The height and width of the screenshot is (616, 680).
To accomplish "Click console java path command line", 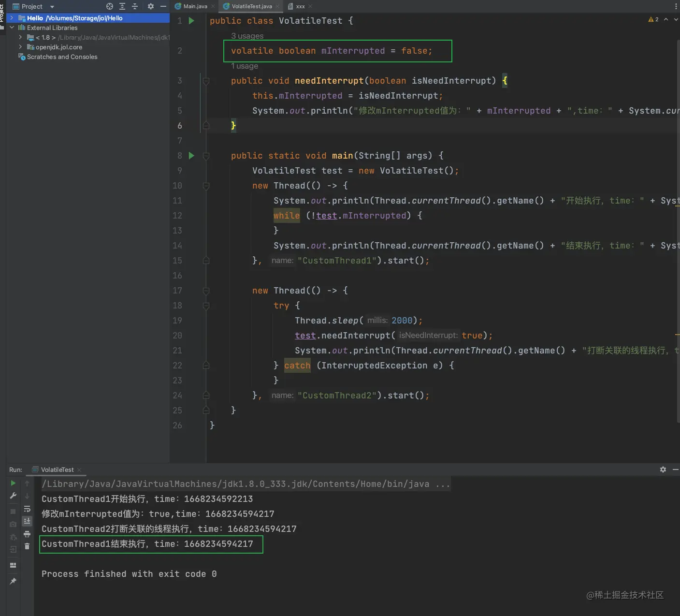I will point(246,484).
